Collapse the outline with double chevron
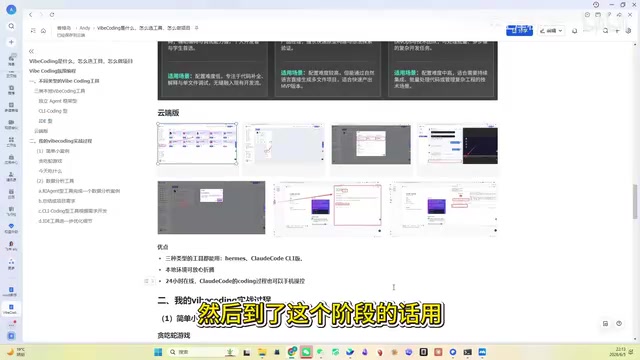This screenshot has height=360, width=640. point(31,51)
